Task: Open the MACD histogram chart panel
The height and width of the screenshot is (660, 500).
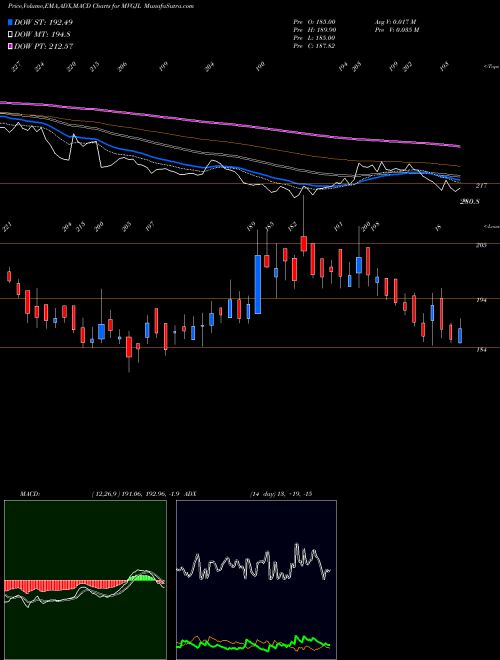Action: [85, 580]
